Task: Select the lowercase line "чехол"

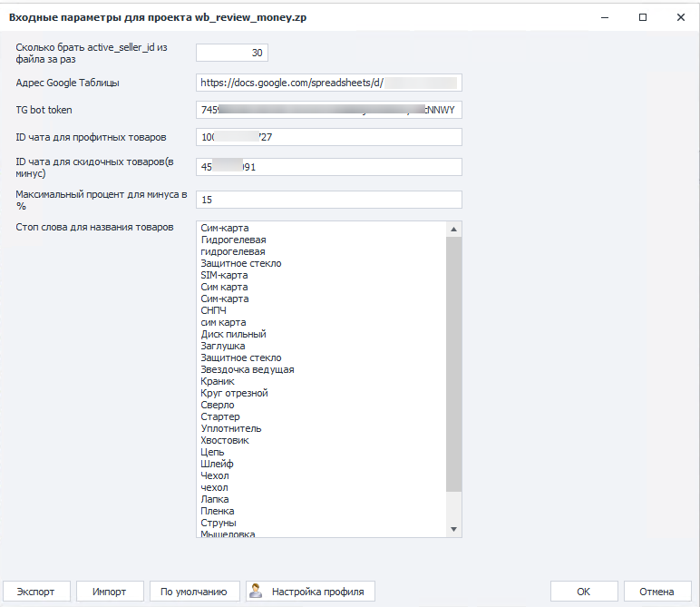Action: pos(214,487)
